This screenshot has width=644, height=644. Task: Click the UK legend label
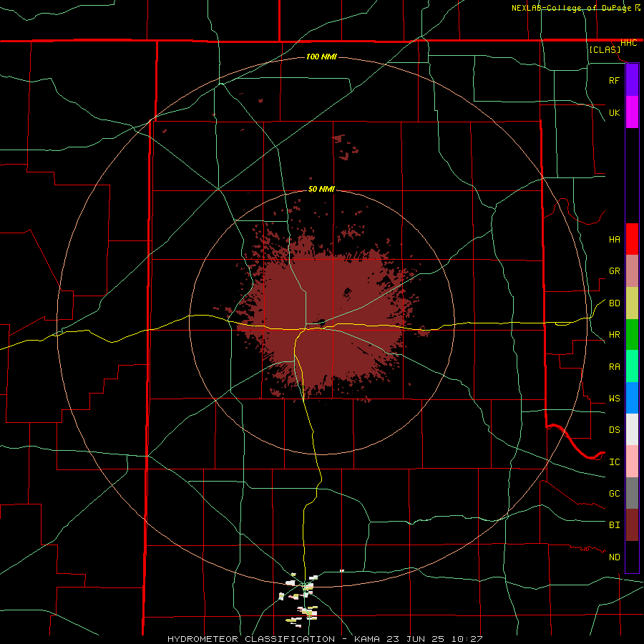(x=614, y=112)
